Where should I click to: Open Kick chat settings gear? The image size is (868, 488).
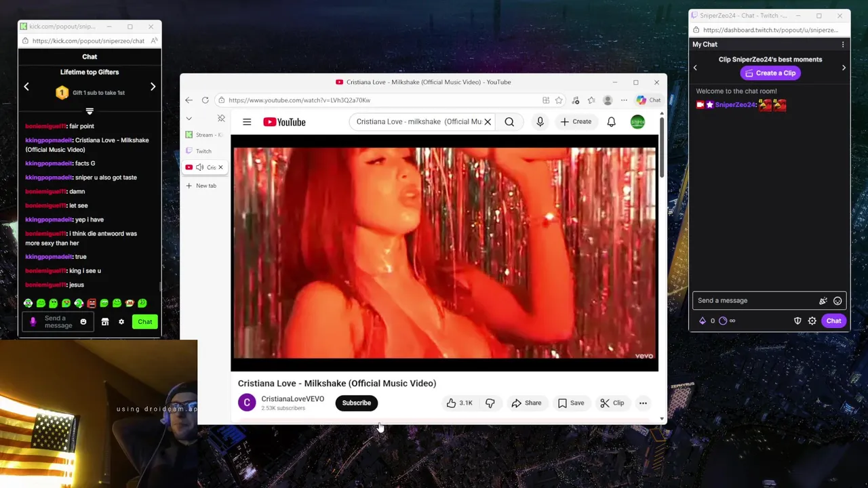[121, 322]
